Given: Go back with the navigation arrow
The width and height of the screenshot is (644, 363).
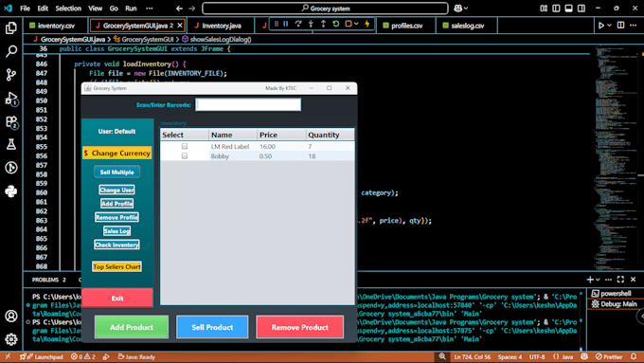Looking at the screenshot, I should click(x=179, y=9).
